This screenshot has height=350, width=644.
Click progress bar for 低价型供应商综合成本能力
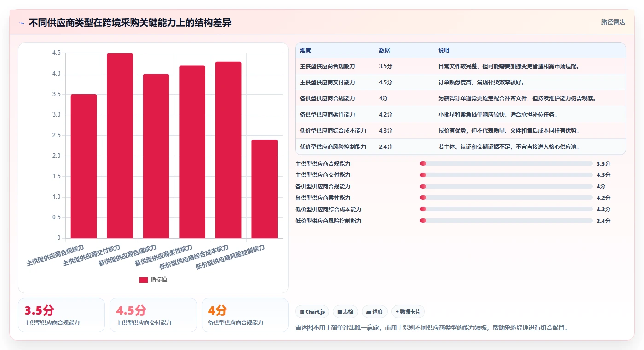click(x=506, y=210)
